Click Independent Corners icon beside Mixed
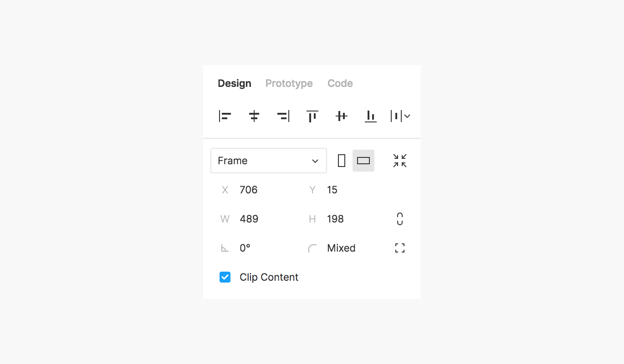Image resolution: width=624 pixels, height=364 pixels. (x=400, y=248)
